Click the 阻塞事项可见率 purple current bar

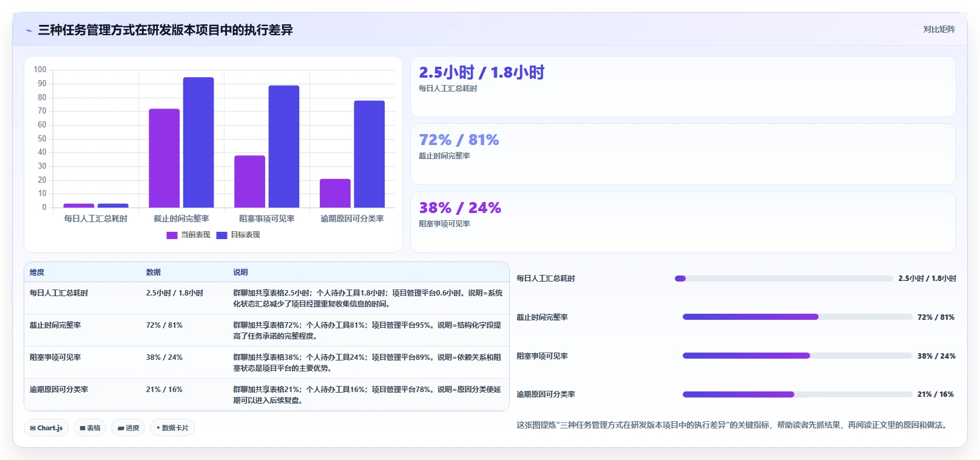(249, 181)
